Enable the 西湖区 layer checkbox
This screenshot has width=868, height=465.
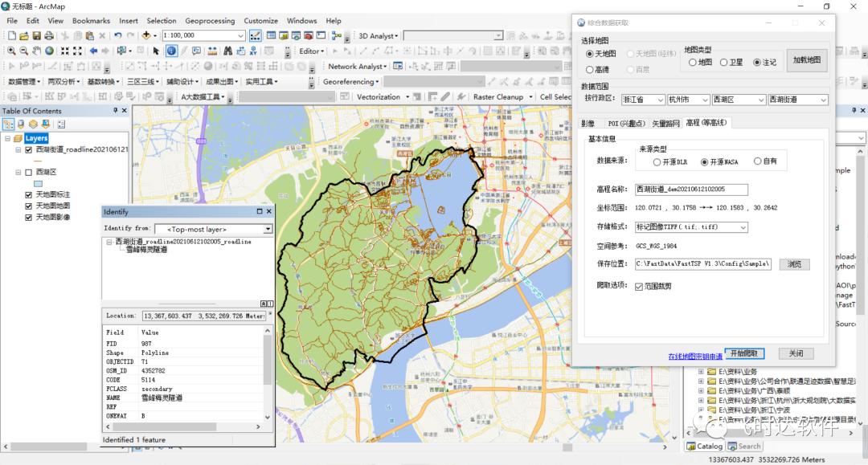[29, 173]
